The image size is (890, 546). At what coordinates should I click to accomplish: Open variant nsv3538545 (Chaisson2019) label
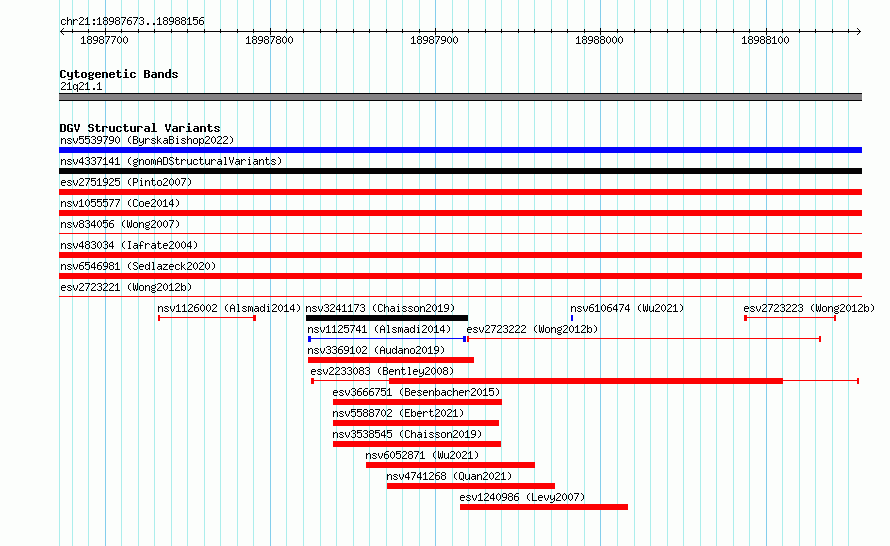click(407, 434)
